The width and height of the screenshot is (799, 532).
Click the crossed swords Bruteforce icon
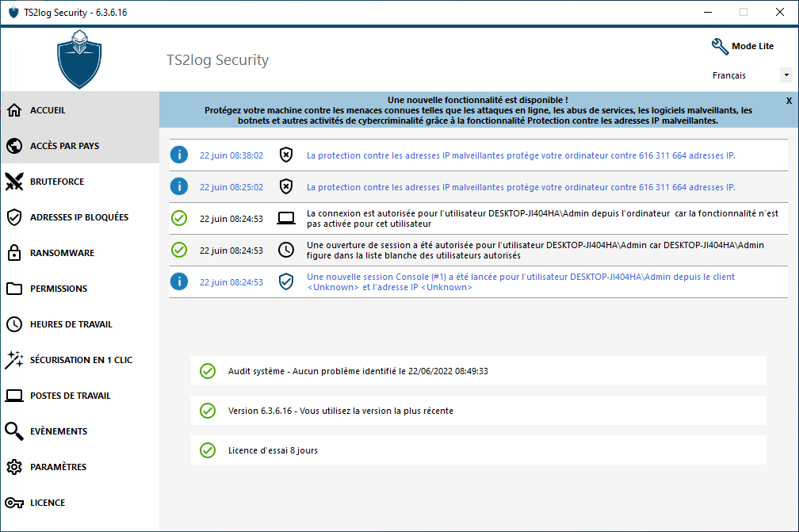(x=14, y=182)
